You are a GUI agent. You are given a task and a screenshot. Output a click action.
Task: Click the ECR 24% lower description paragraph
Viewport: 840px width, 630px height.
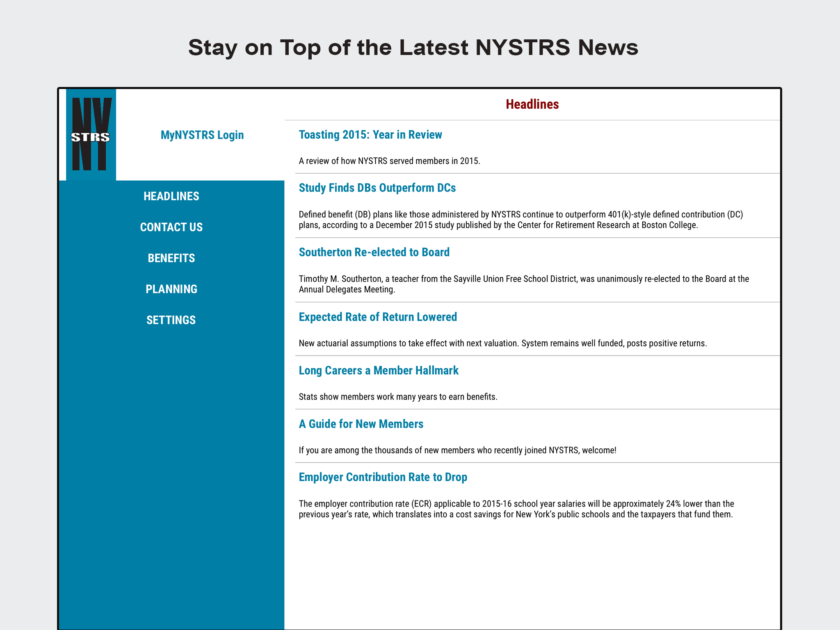point(516,509)
